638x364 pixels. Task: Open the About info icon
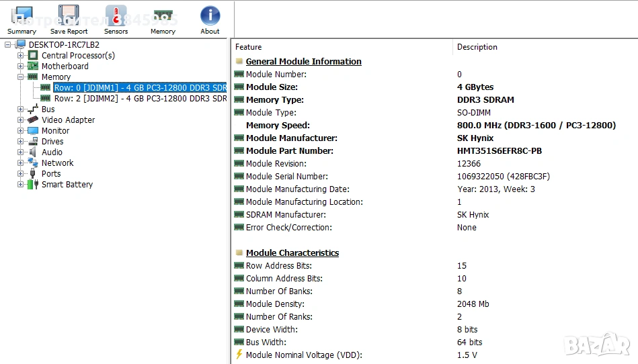click(x=210, y=19)
